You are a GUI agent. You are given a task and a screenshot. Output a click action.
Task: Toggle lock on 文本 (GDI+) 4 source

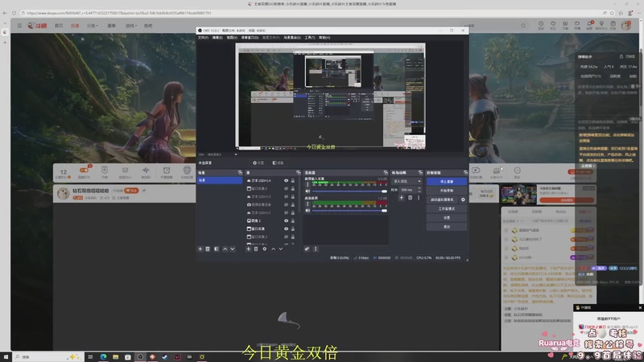(293, 180)
